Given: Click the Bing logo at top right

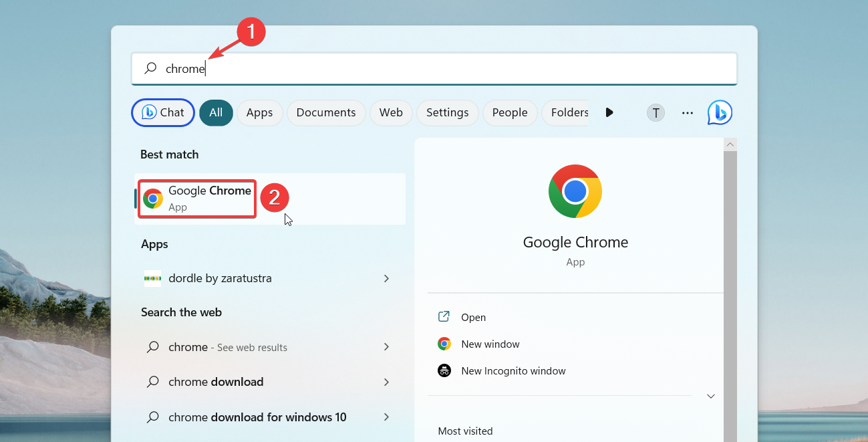Looking at the screenshot, I should coord(720,112).
